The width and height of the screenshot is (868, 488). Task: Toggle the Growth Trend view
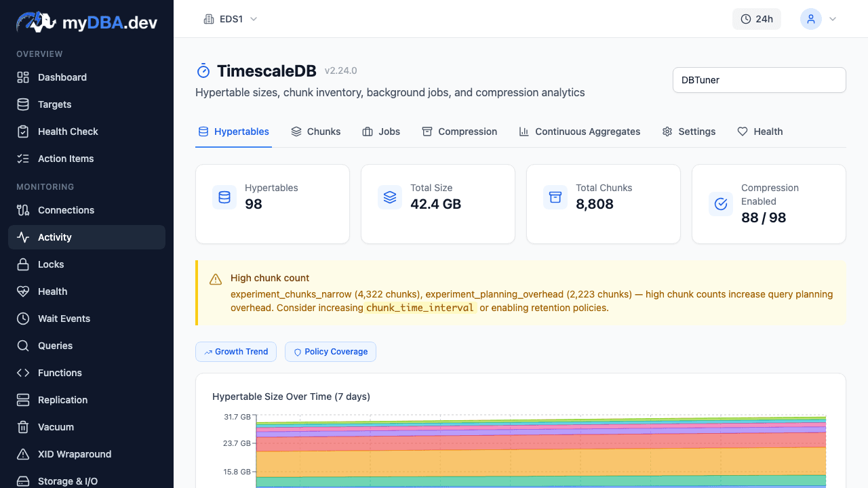point(236,352)
